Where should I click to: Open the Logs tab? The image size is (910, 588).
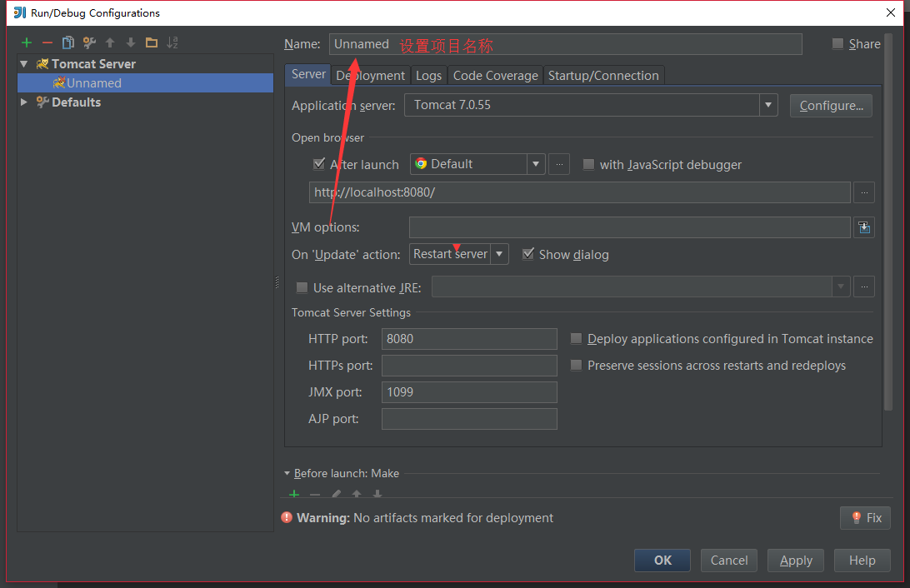[x=428, y=76]
